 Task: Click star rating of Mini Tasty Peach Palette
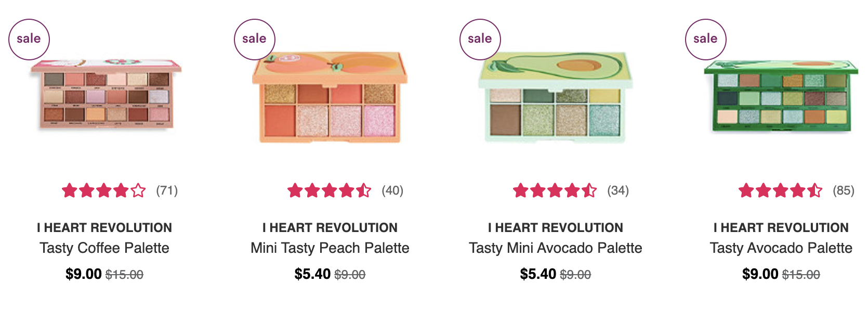click(x=330, y=190)
